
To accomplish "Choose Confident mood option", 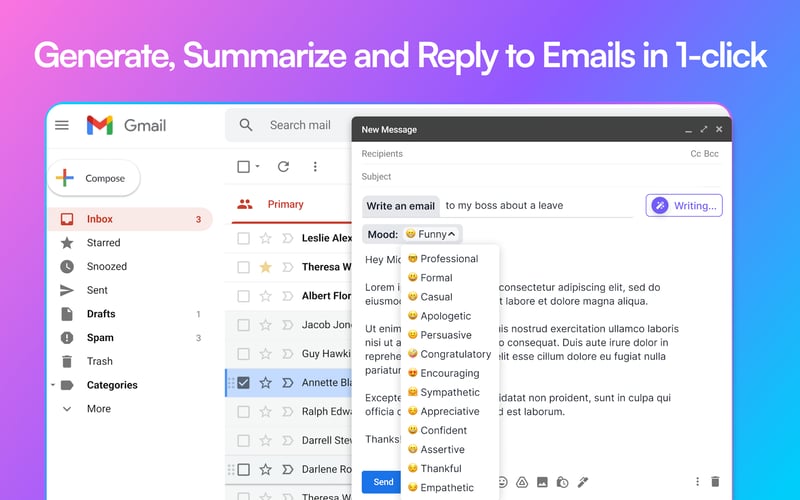I will 437,430.
